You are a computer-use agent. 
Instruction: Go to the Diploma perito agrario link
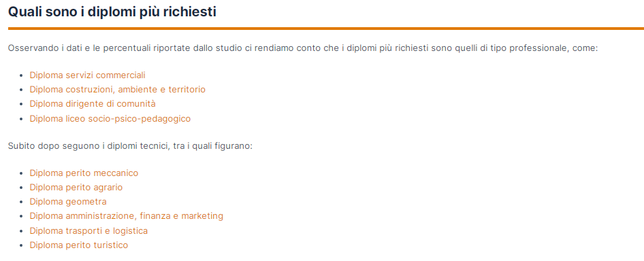[76, 188]
